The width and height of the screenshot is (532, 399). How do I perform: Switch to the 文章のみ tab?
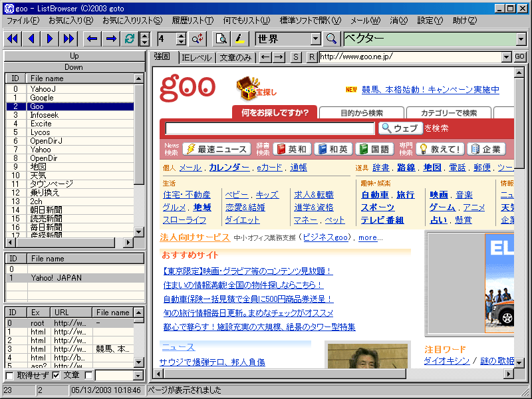point(236,58)
